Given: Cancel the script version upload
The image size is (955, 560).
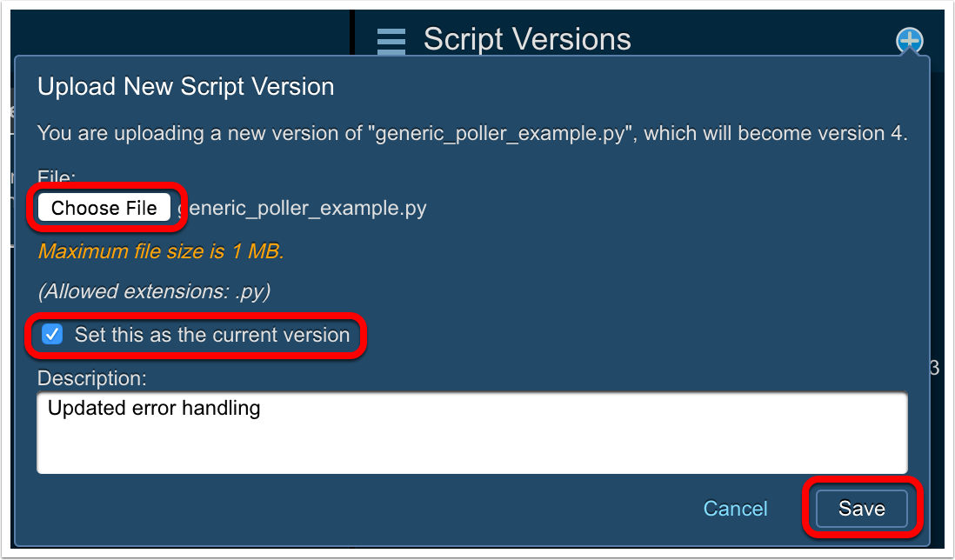Looking at the screenshot, I should [x=735, y=509].
